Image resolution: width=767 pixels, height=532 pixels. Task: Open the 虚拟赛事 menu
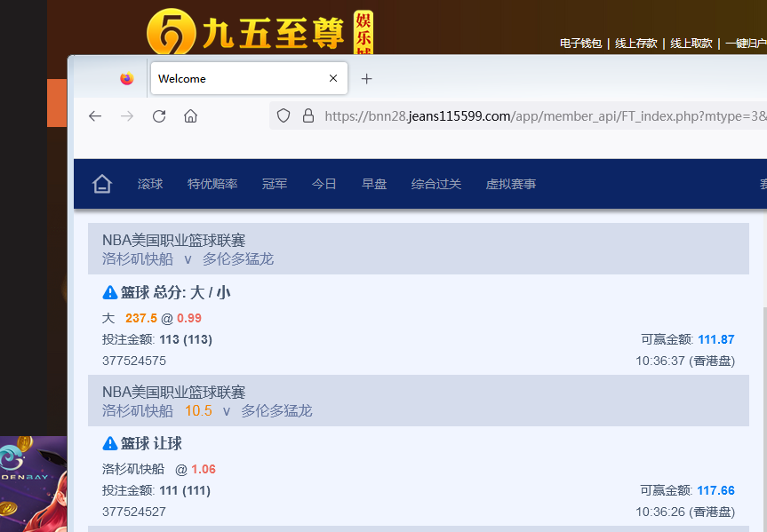(511, 185)
